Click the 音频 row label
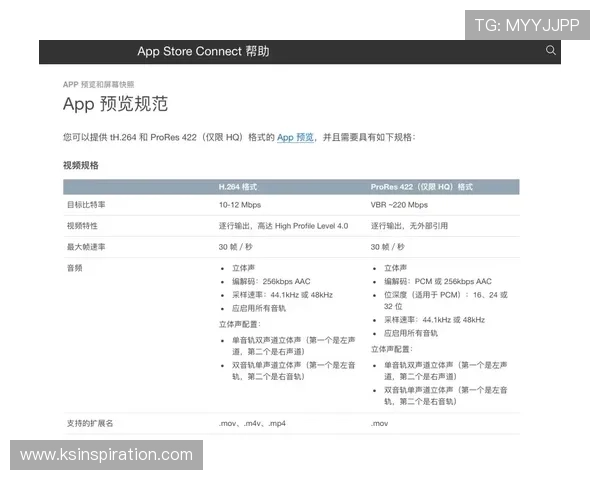 73,268
